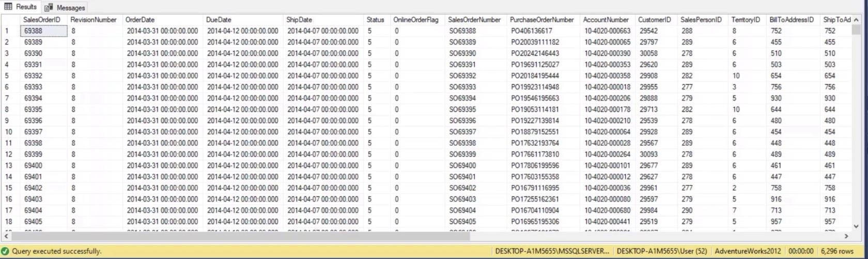Viewport: 868px width, 259px height.
Task: Select row 1 via its row number header
Action: 7,31
